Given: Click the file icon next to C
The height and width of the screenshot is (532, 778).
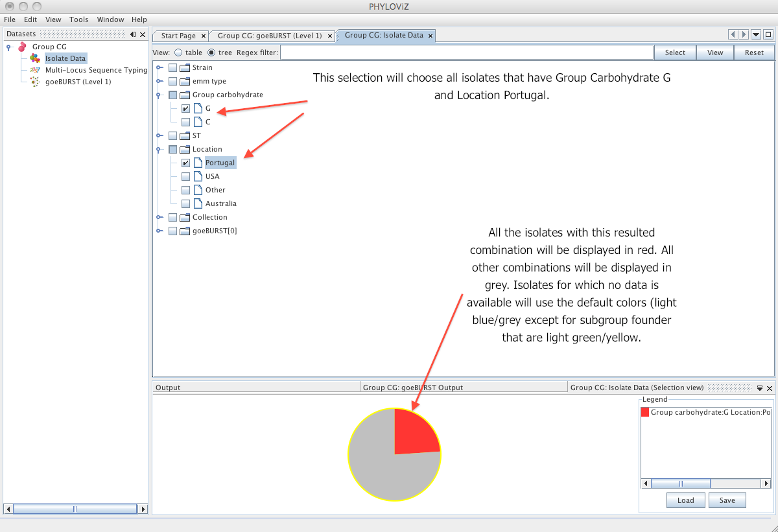Looking at the screenshot, I should (x=198, y=122).
